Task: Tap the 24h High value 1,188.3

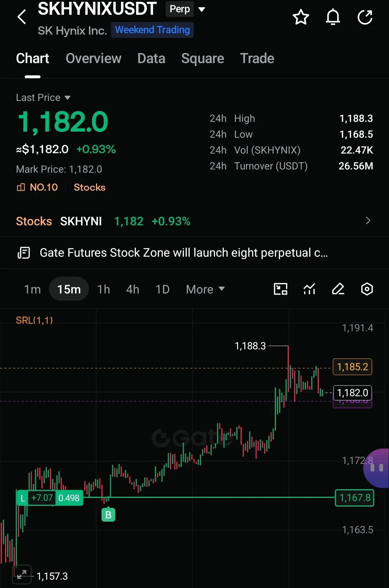Action: coord(356,119)
